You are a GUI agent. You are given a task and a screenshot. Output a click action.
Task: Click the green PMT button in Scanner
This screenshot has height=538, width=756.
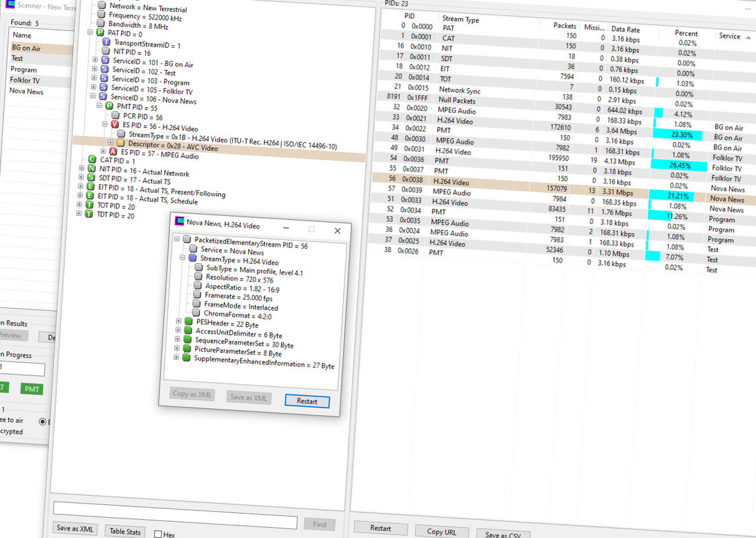[x=32, y=389]
